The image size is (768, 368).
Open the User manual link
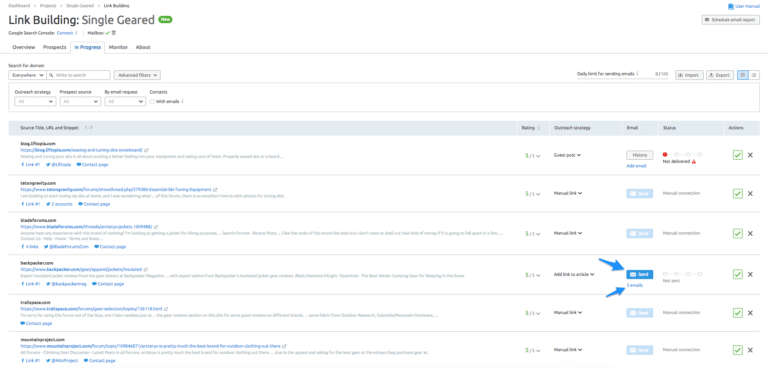tap(744, 6)
